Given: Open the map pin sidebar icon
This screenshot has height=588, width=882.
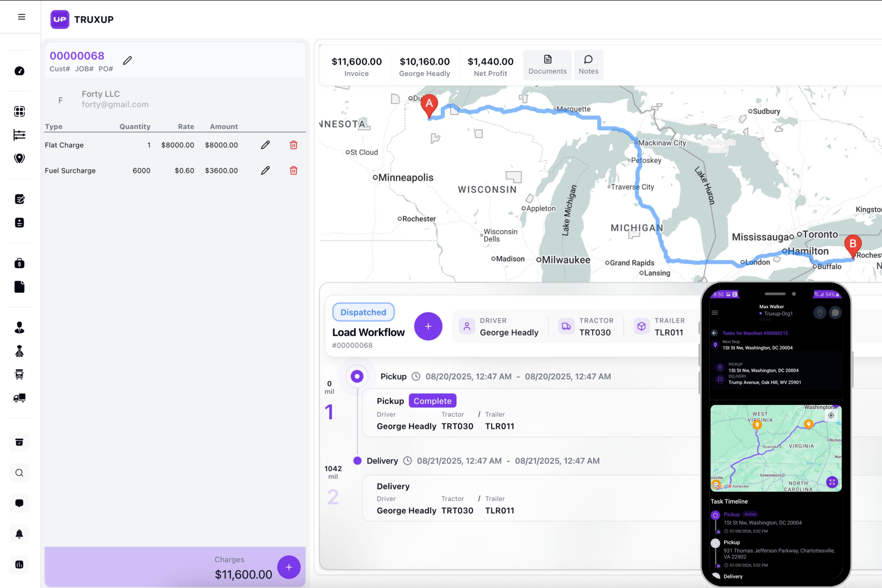Looking at the screenshot, I should click(x=20, y=158).
